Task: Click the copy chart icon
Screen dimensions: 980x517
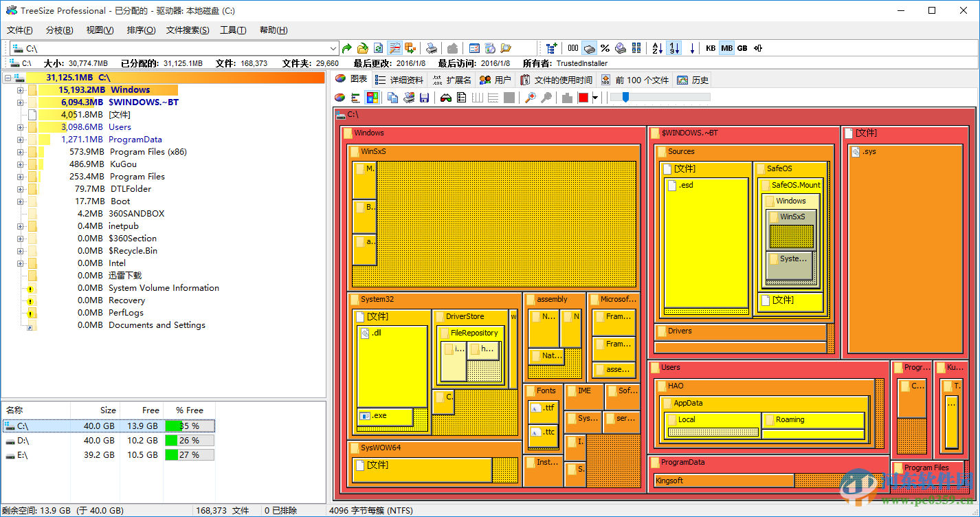Action: coord(392,97)
